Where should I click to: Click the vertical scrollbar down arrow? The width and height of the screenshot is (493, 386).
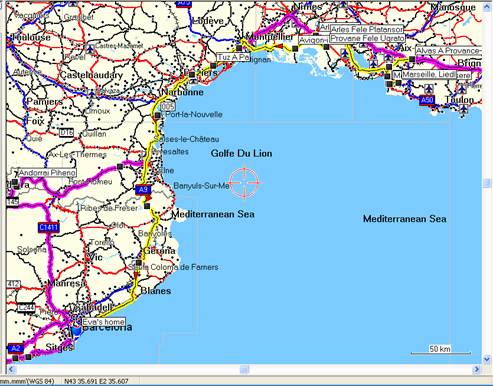click(x=487, y=359)
